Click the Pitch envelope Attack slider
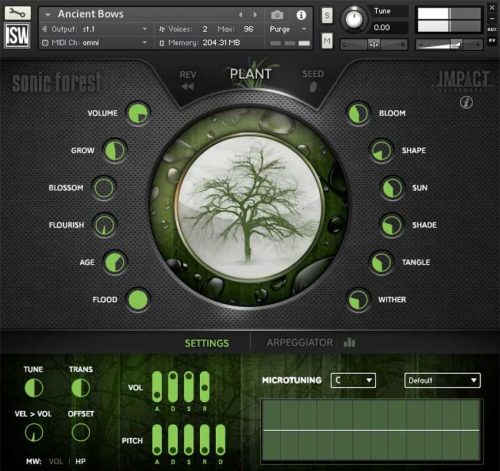This screenshot has width=500, height=471. coord(157,440)
